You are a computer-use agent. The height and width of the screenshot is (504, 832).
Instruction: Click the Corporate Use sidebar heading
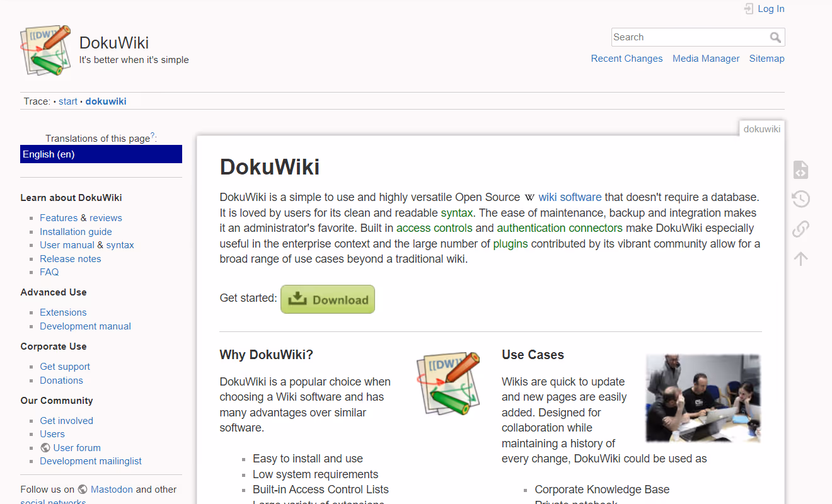[54, 346]
